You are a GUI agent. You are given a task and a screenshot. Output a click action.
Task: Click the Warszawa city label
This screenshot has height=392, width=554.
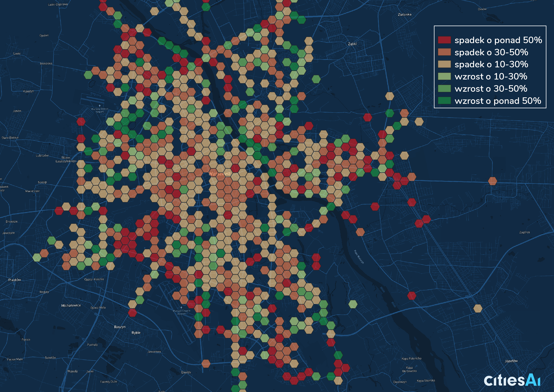220,174
